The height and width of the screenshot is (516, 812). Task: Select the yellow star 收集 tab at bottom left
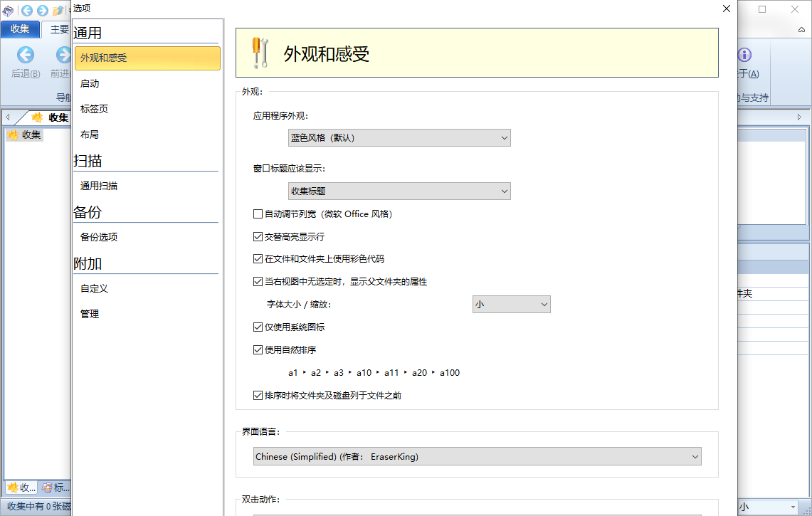click(x=19, y=488)
